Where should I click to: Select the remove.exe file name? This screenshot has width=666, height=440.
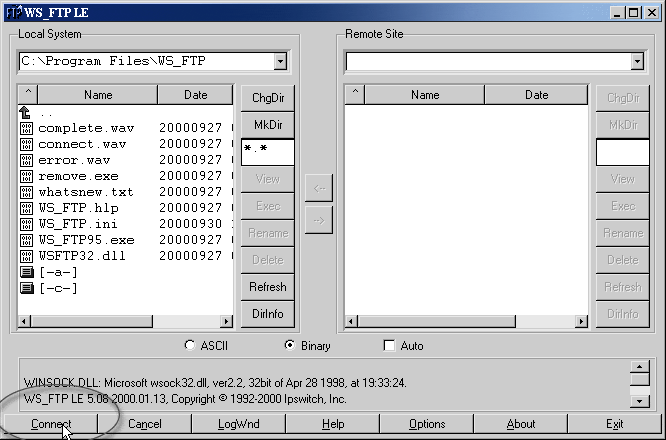[x=78, y=176]
